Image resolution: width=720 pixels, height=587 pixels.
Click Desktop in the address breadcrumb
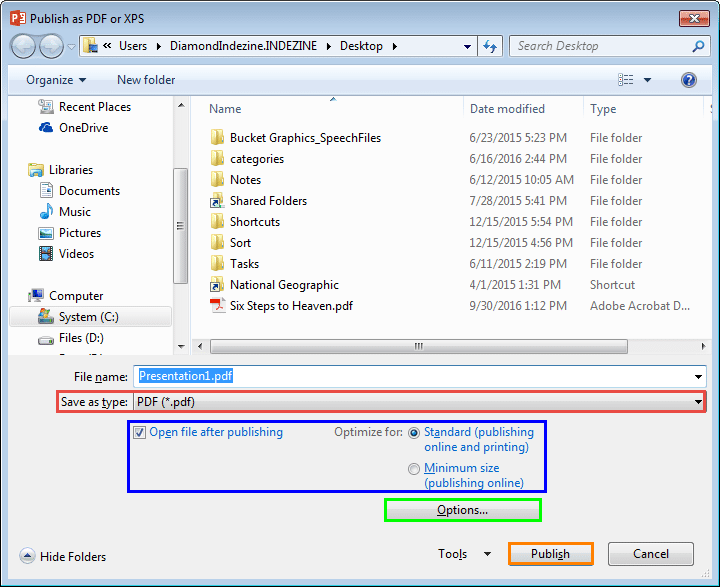(x=361, y=46)
